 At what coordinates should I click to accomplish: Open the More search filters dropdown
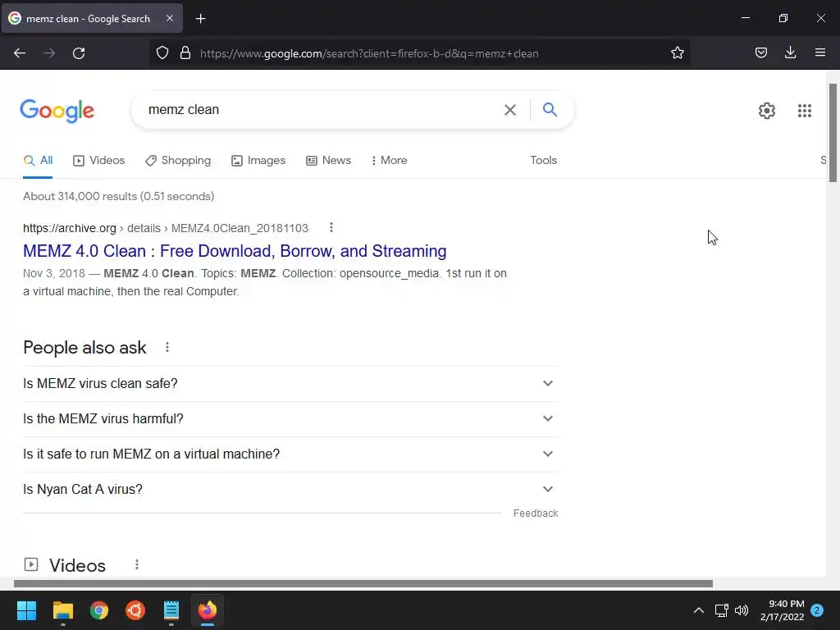click(x=389, y=160)
